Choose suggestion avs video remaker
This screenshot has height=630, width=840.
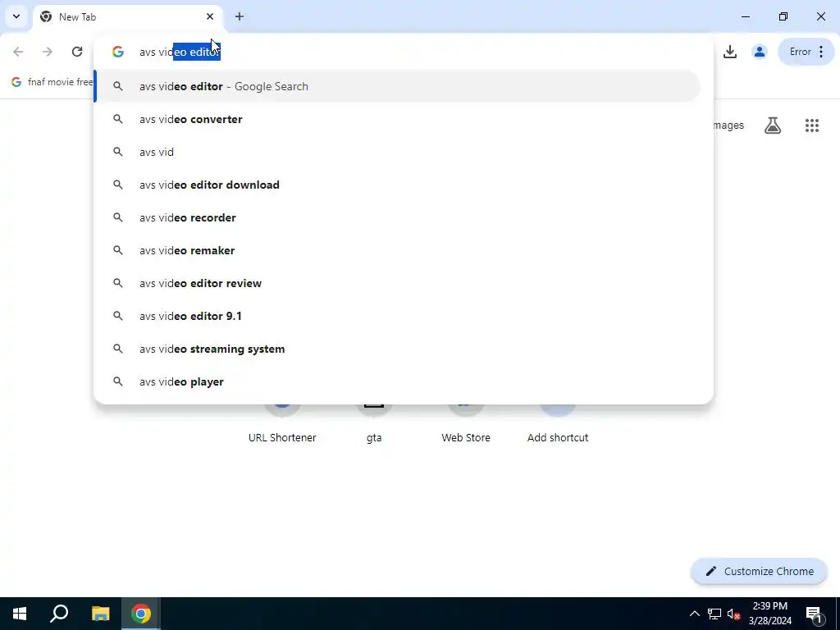coord(398,250)
